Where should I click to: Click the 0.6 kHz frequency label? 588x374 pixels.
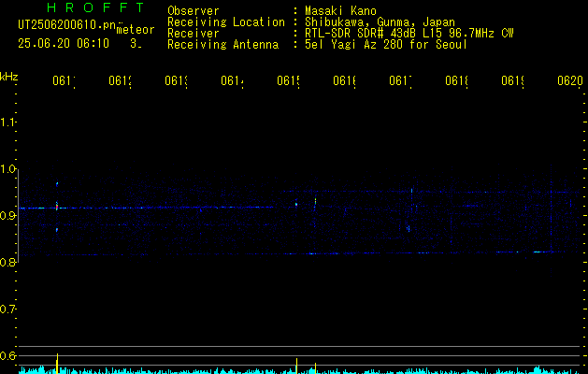(7, 355)
